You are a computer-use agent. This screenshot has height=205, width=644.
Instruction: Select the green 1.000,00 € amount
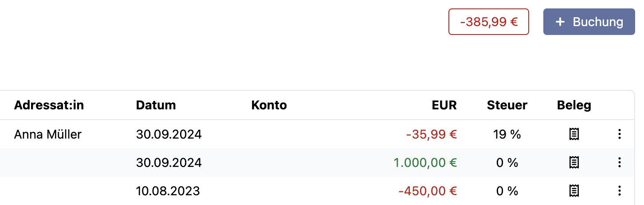tap(425, 162)
